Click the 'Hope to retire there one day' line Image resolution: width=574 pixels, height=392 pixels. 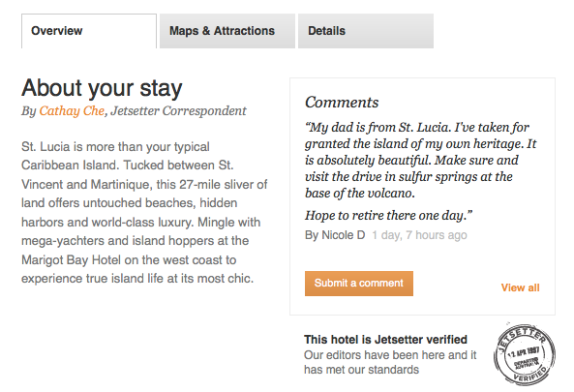[389, 216]
